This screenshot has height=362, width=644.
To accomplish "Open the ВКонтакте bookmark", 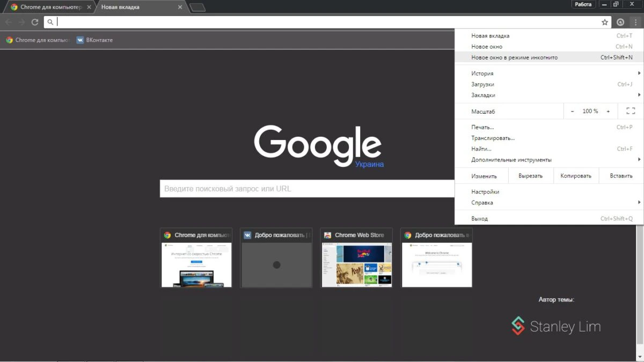I will click(94, 40).
